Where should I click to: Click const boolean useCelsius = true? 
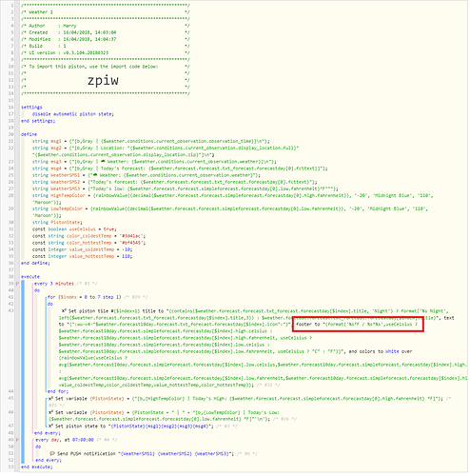coord(74,229)
